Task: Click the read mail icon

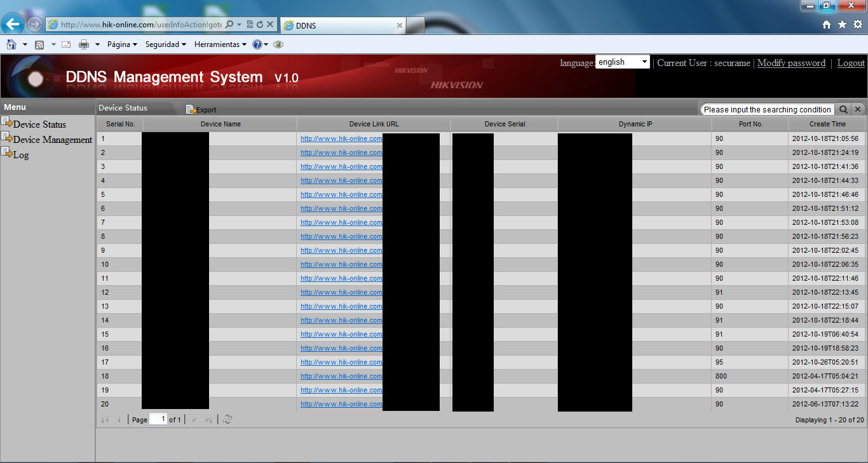Action: [66, 44]
